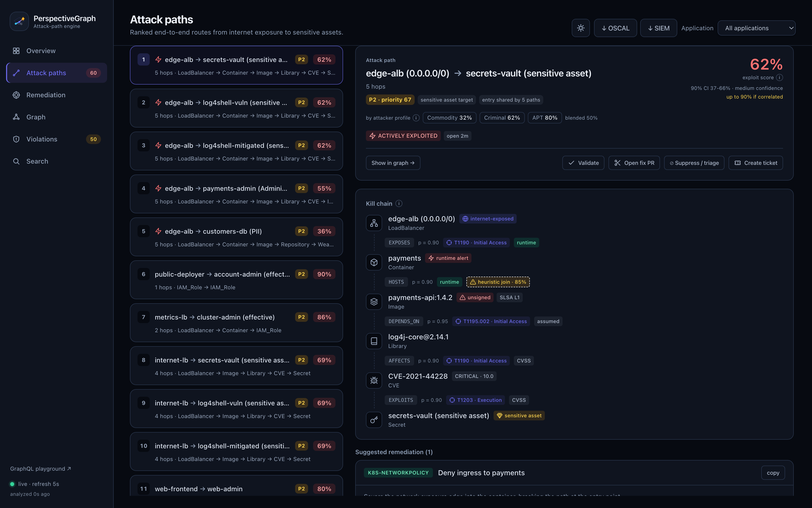Screen dimensions: 812x508
Task: Select path 8 internet-lb to secrets-vault
Action: 236,366
